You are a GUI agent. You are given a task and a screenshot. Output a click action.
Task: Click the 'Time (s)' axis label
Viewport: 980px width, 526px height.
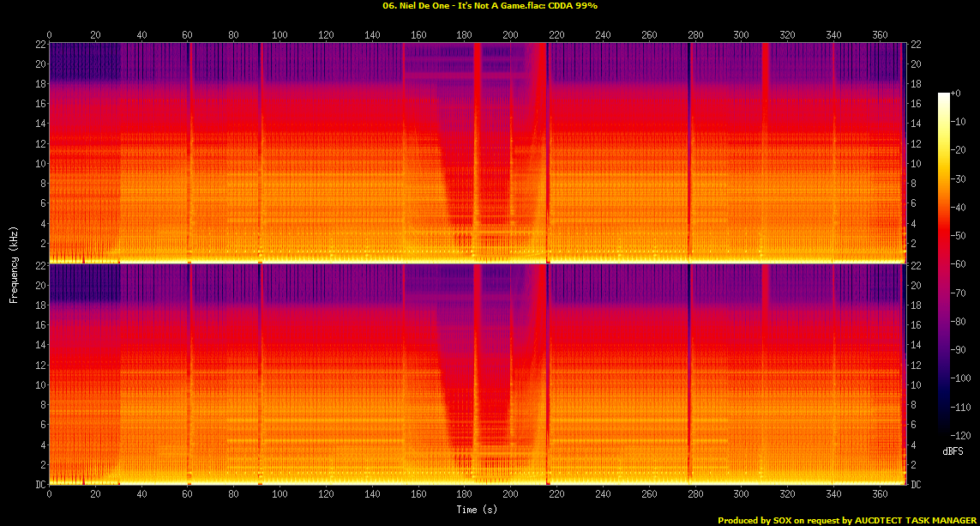tap(475, 509)
